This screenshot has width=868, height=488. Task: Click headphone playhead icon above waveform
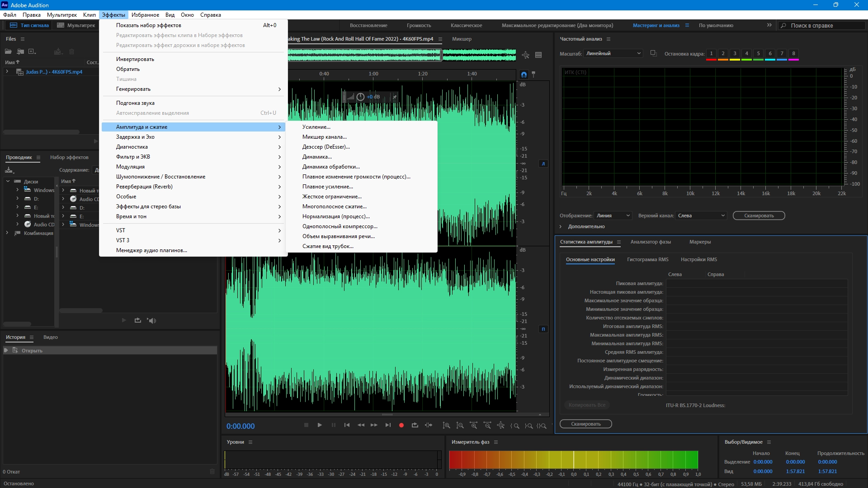click(524, 75)
